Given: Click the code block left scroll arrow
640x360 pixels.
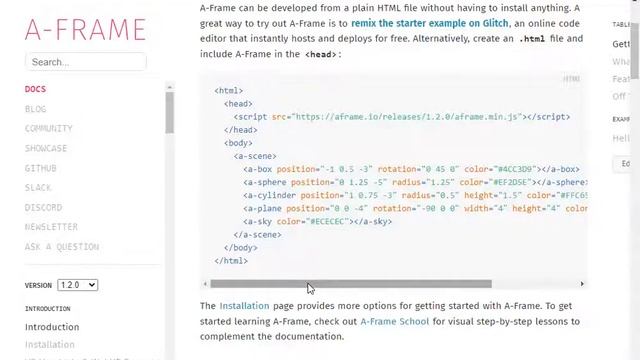Looking at the screenshot, I should tap(205, 284).
